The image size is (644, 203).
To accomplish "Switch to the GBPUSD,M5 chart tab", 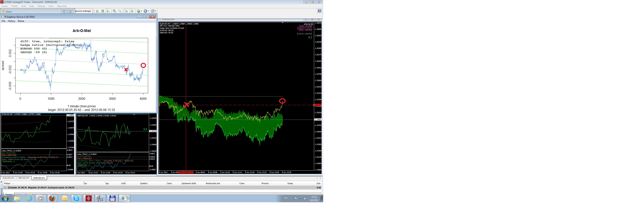I will click(x=23, y=178).
